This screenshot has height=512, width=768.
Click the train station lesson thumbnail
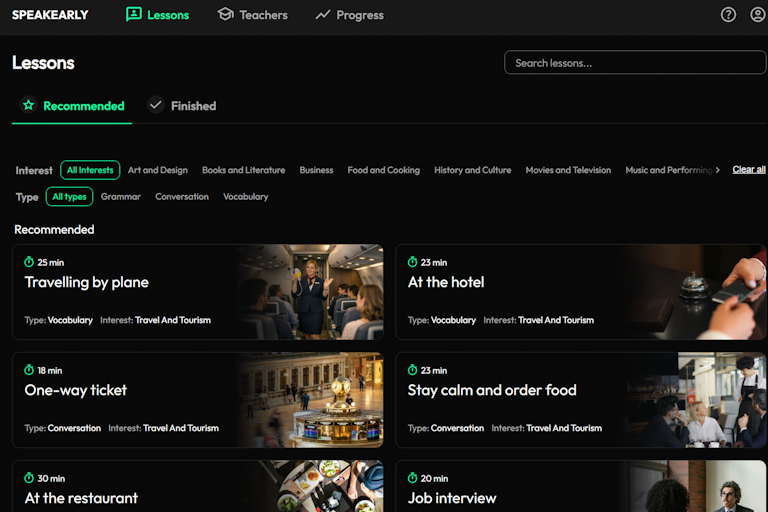coord(310,400)
